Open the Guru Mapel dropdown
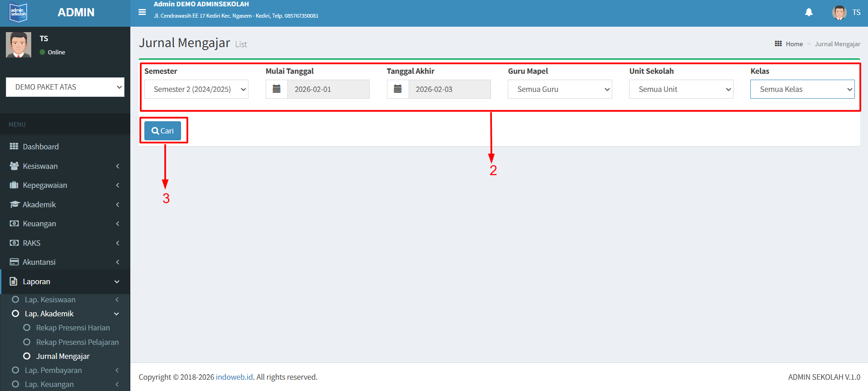Viewport: 868px width, 391px height. [559, 89]
